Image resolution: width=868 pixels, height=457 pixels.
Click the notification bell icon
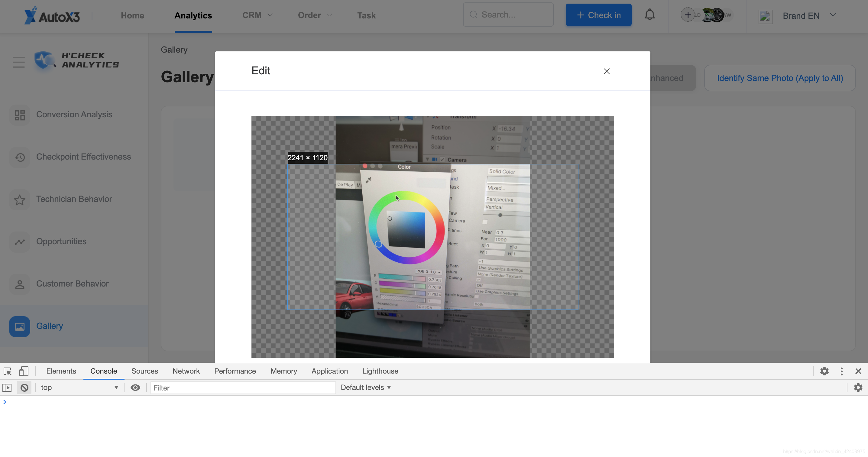coord(650,15)
